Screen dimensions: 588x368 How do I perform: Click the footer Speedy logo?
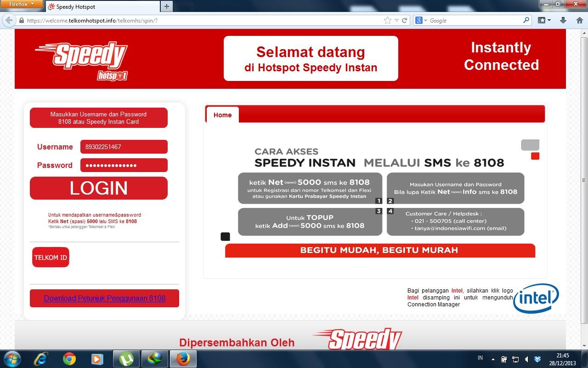pyautogui.click(x=357, y=339)
